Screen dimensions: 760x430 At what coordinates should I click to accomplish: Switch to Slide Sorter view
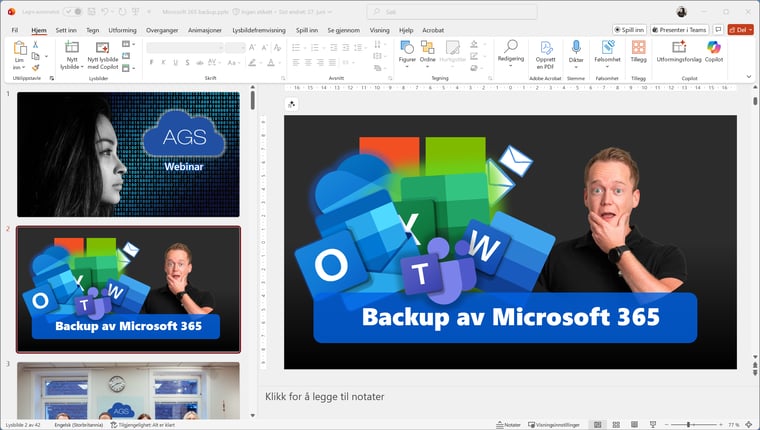pos(616,425)
